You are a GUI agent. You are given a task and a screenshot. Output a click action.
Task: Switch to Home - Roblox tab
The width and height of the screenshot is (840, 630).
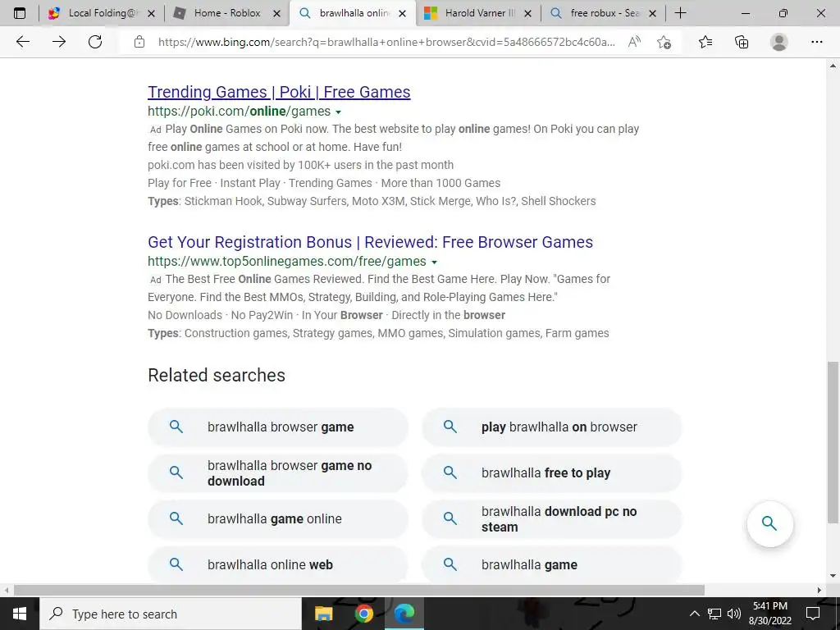pyautogui.click(x=226, y=13)
